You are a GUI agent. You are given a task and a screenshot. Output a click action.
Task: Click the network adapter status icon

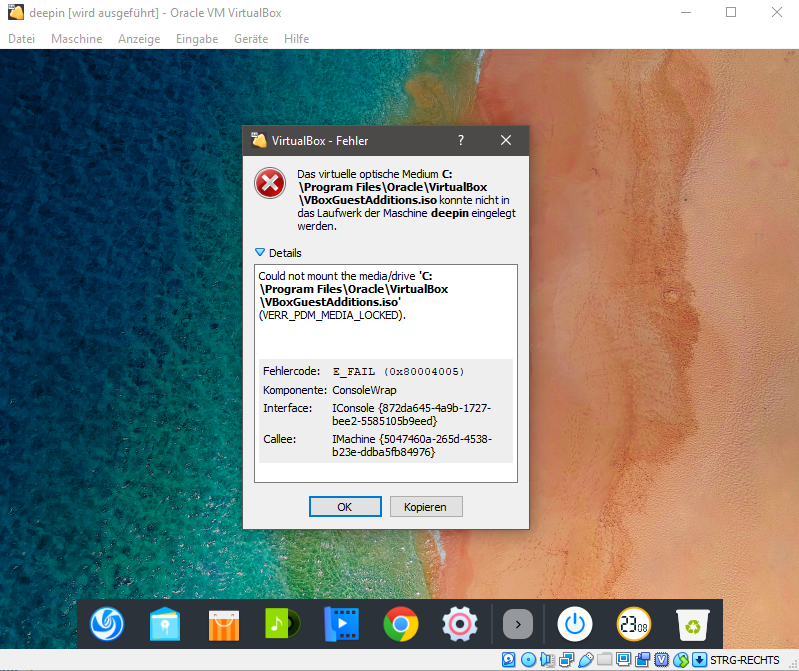pyautogui.click(x=566, y=660)
